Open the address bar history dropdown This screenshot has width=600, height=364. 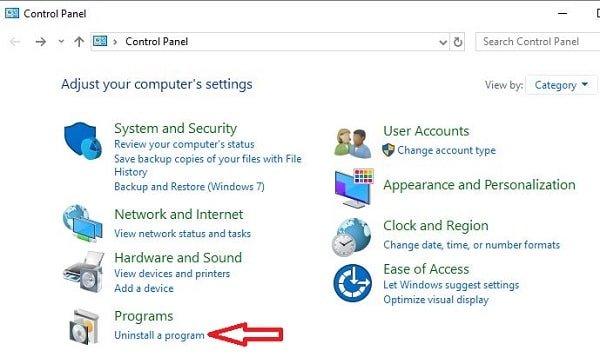[443, 42]
